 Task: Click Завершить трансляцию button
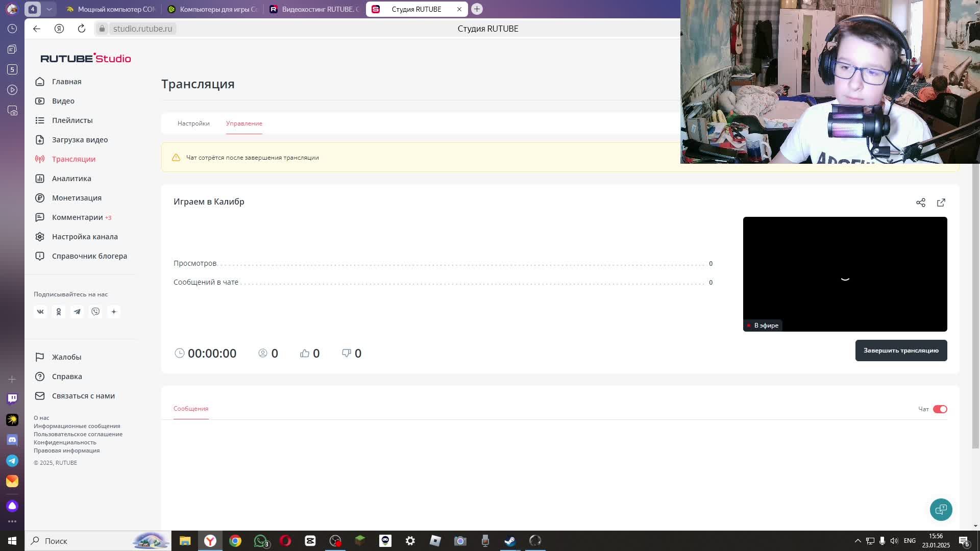[x=901, y=350]
